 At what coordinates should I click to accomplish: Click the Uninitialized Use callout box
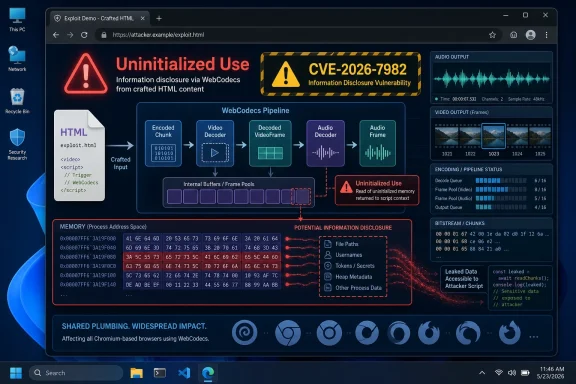377,190
